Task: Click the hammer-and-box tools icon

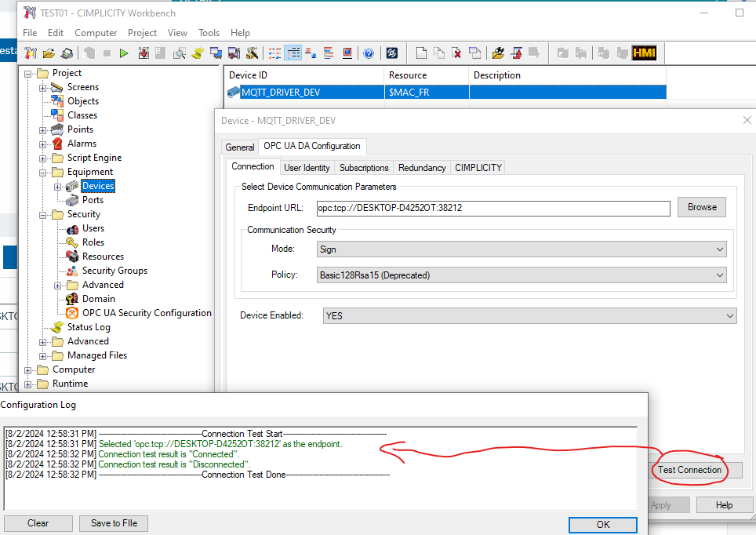Action: pyautogui.click(x=253, y=53)
